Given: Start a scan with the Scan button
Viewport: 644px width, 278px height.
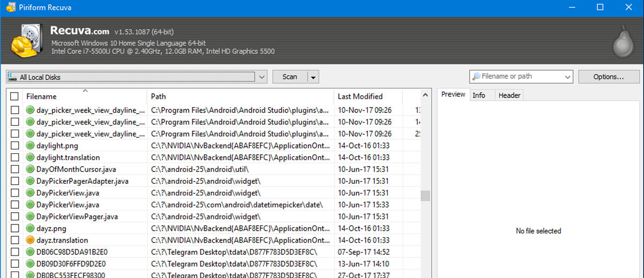Looking at the screenshot, I should pyautogui.click(x=290, y=77).
